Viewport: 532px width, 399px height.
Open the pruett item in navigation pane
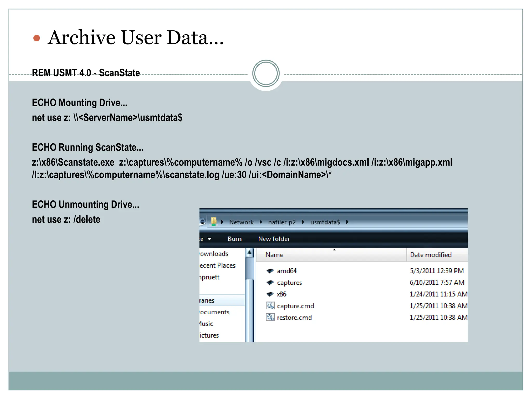209,277
